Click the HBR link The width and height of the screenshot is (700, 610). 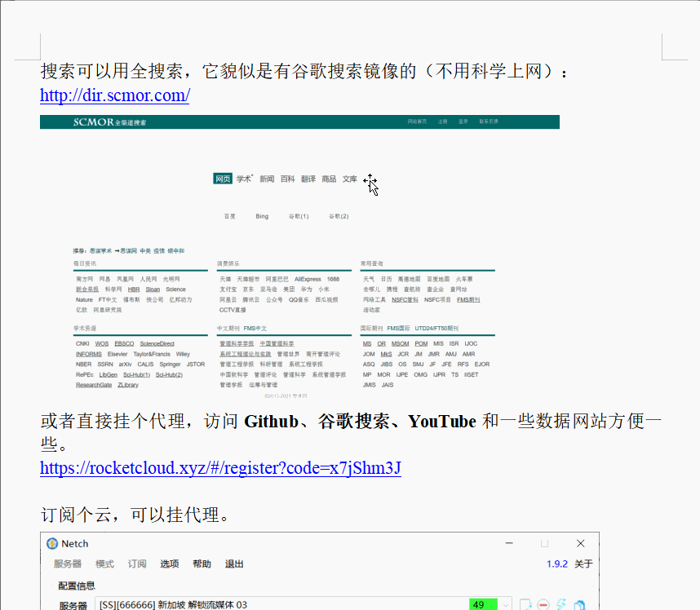point(134,290)
